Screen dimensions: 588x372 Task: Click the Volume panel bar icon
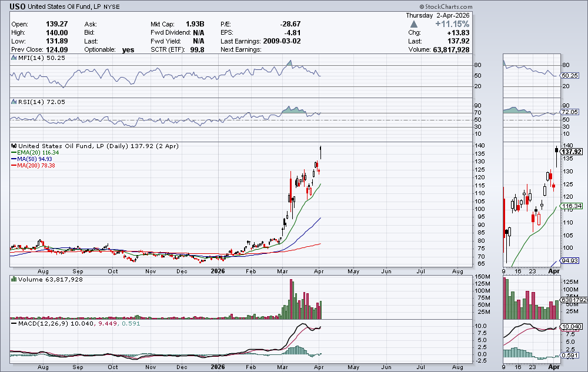[14, 279]
